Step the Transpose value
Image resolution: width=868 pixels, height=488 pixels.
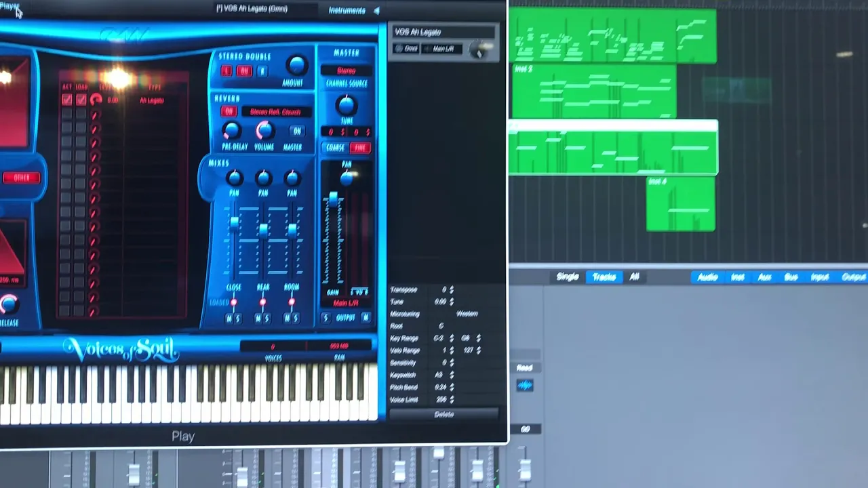coord(452,289)
